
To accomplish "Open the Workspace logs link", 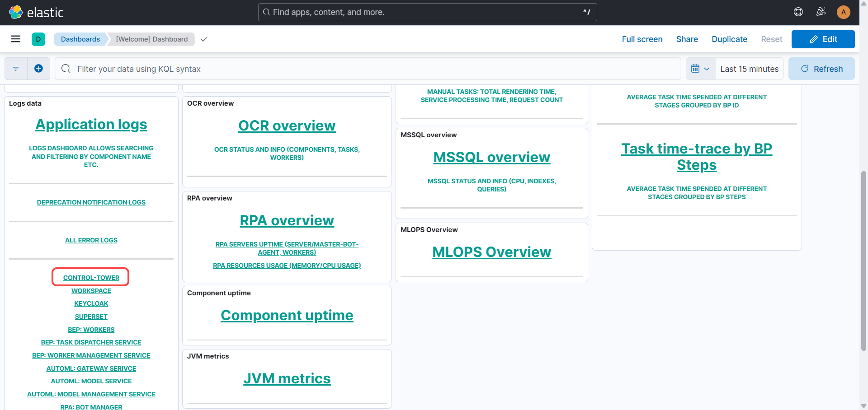I will click(x=91, y=291).
